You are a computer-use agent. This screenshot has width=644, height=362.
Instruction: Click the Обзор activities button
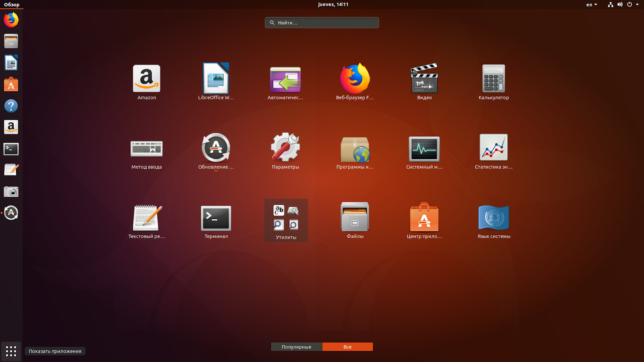pos(12,4)
